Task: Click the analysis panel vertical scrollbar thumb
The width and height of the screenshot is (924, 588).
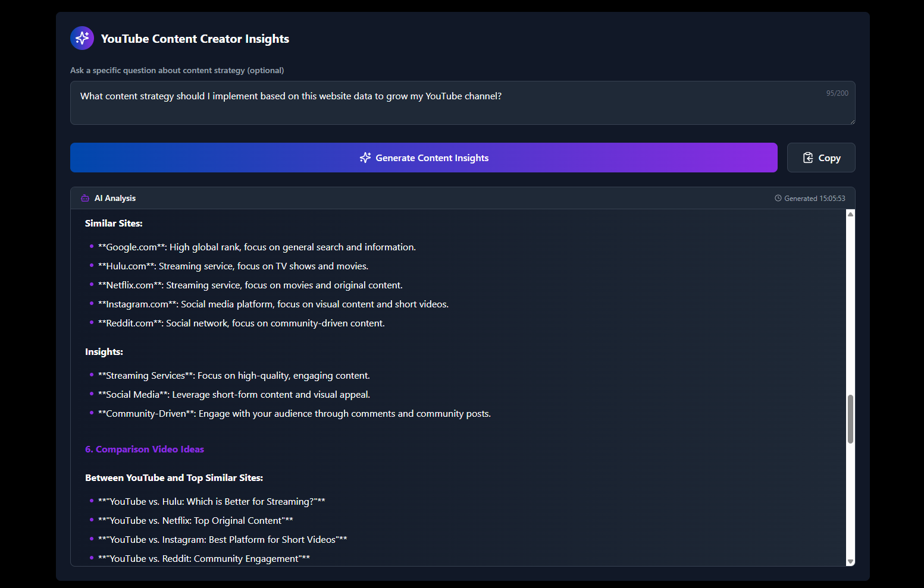Action: point(850,419)
